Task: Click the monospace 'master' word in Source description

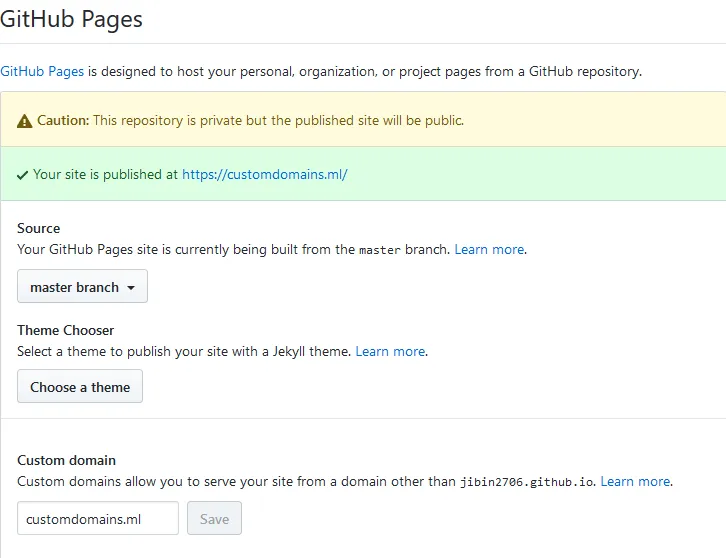Action: point(380,250)
